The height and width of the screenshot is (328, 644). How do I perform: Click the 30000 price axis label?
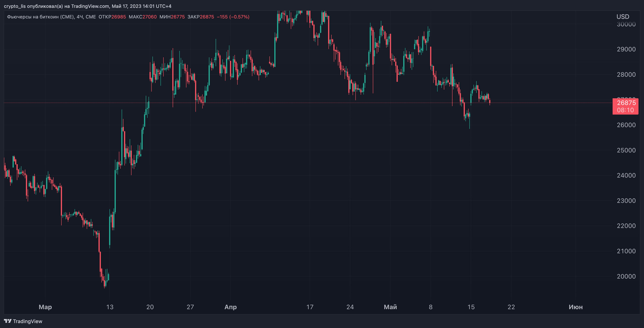point(626,24)
